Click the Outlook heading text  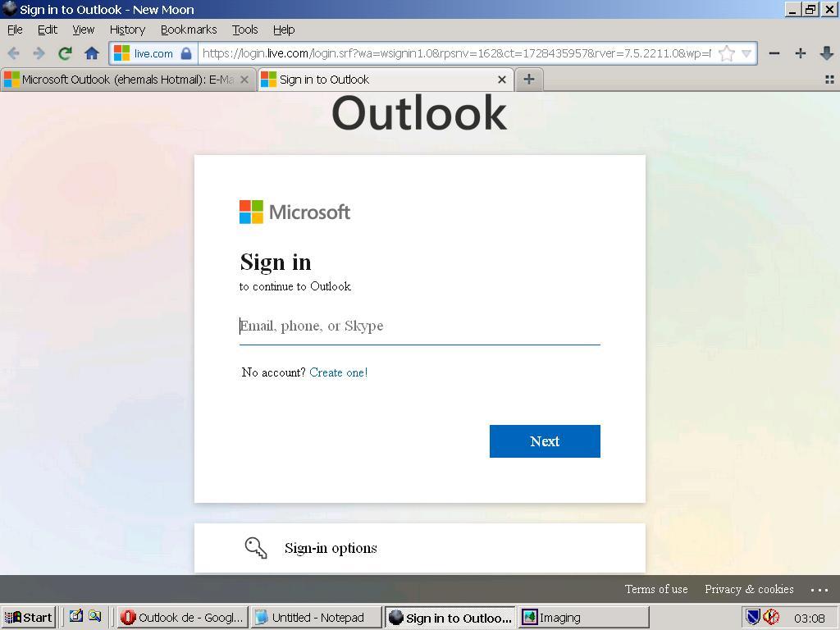click(x=419, y=113)
